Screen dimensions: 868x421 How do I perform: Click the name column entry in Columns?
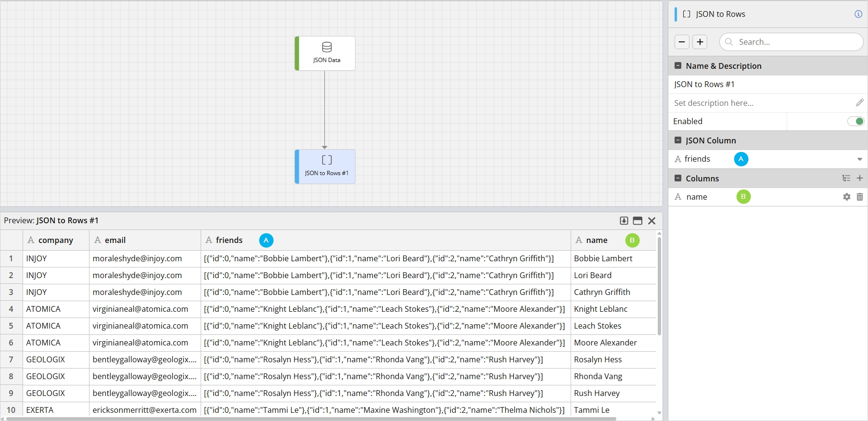pyautogui.click(x=768, y=197)
